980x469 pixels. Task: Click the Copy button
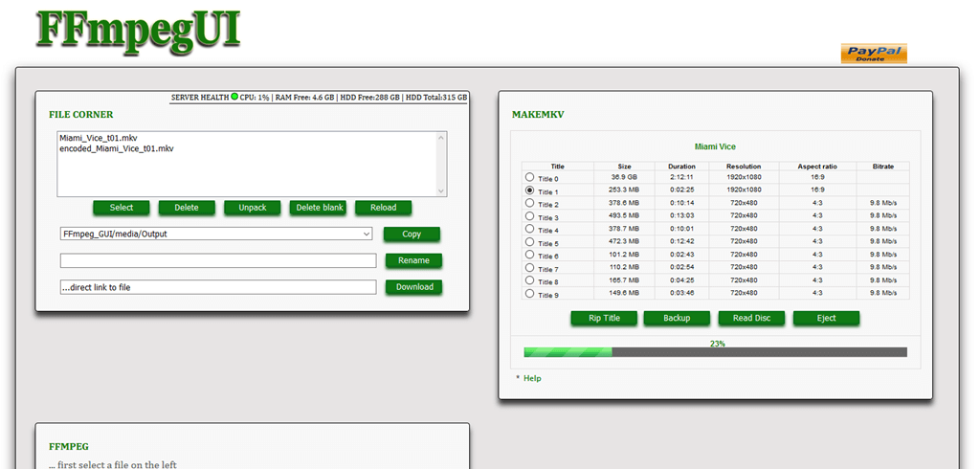pos(412,234)
